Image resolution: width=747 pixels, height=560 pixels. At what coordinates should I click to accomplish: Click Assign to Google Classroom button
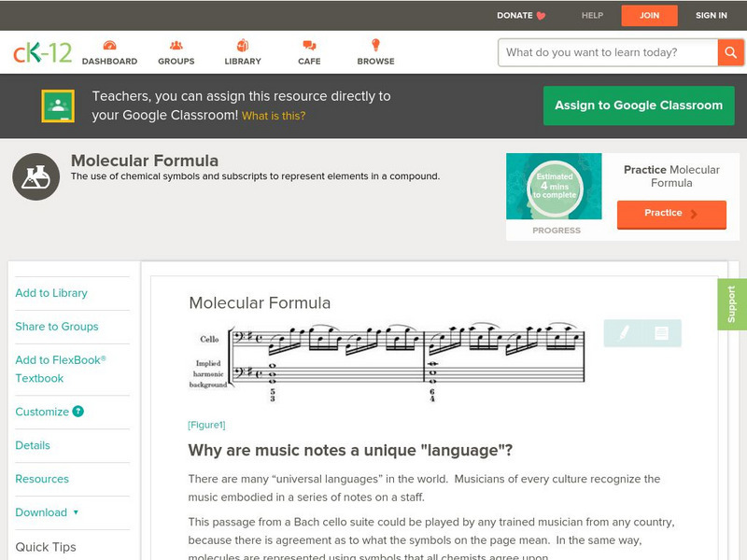click(639, 105)
